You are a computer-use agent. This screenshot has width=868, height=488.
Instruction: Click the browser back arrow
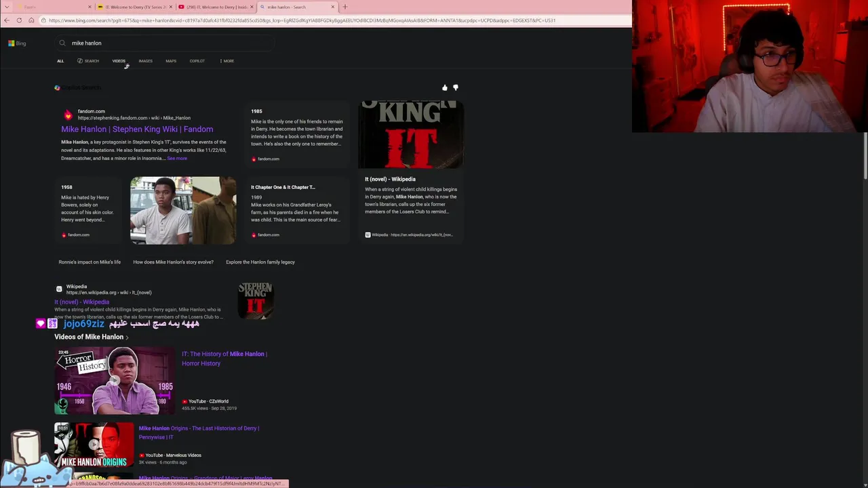(x=7, y=20)
